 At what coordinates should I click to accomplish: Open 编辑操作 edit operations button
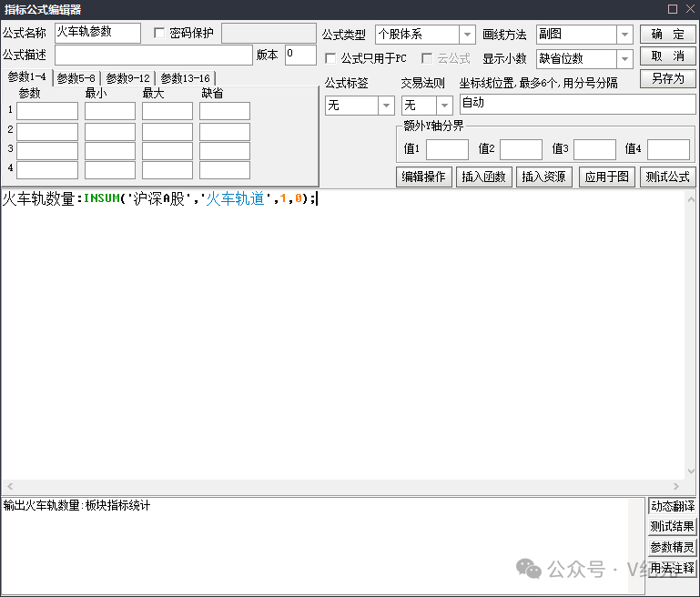click(x=423, y=177)
